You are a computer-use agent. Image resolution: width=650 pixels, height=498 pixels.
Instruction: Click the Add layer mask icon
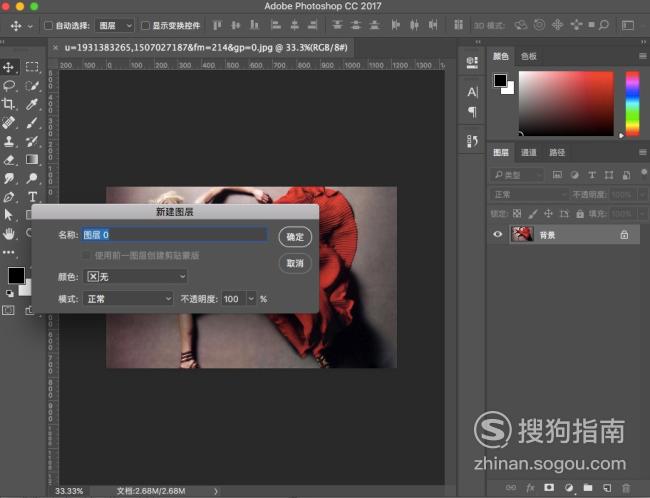point(549,488)
